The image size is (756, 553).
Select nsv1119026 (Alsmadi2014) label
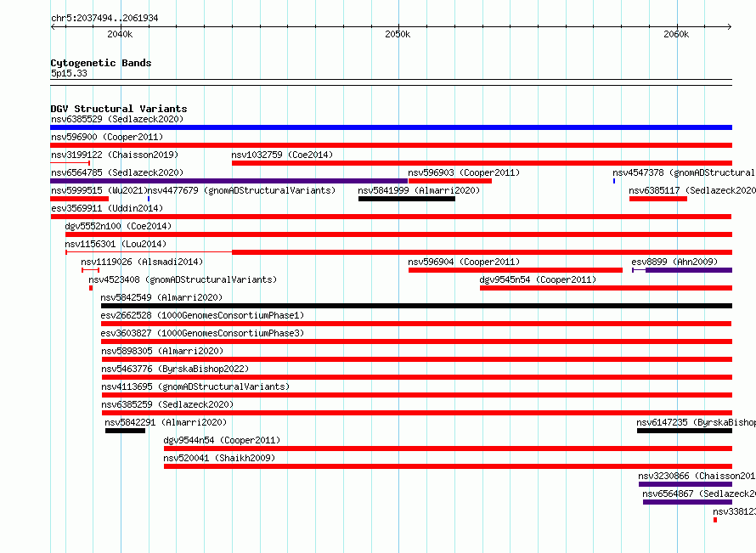[x=142, y=262]
